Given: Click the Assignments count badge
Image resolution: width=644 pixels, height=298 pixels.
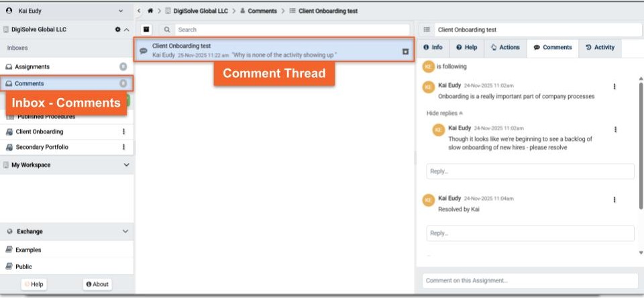Looking at the screenshot, I should [123, 66].
